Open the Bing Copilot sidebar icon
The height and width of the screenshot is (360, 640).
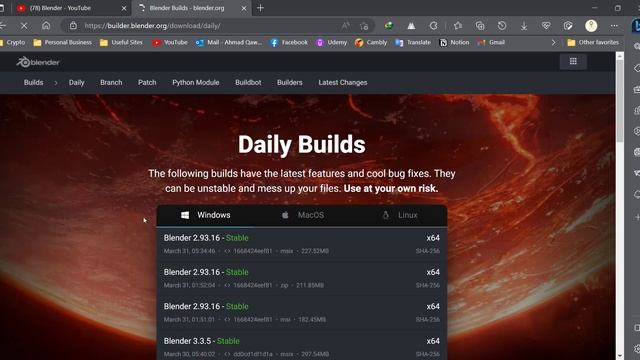click(636, 26)
